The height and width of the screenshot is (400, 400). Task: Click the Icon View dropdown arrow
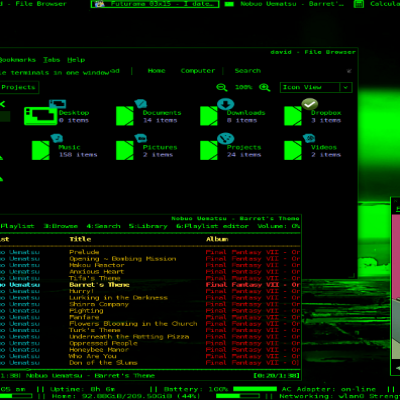point(346,87)
